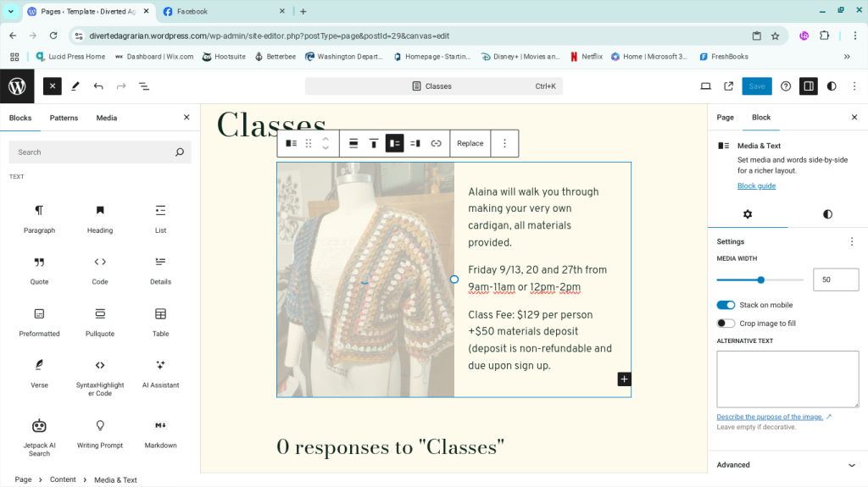Click the Media Width slider
Image resolution: width=868 pixels, height=487 pixels.
760,279
